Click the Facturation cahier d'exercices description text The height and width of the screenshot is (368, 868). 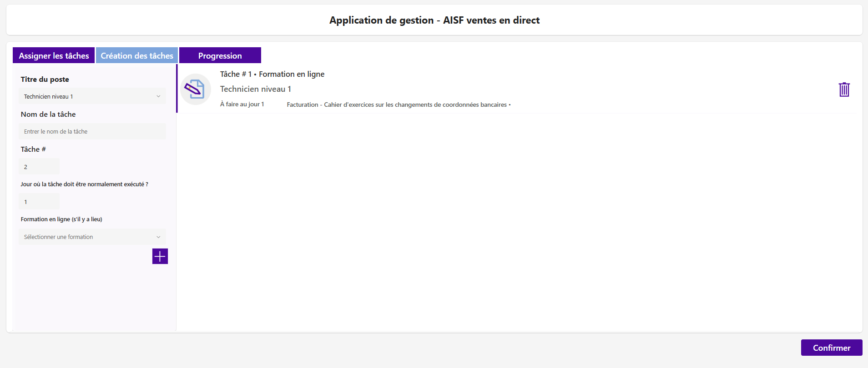[x=399, y=104]
